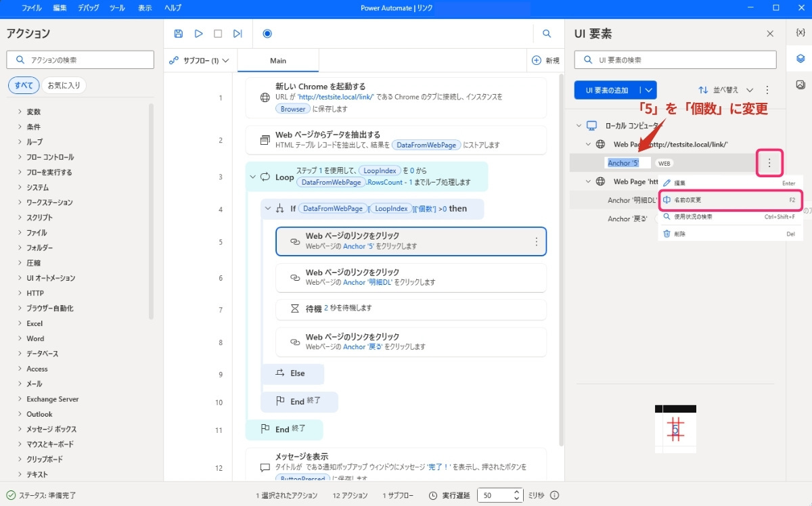Collapse the second Web Page node

pos(588,181)
